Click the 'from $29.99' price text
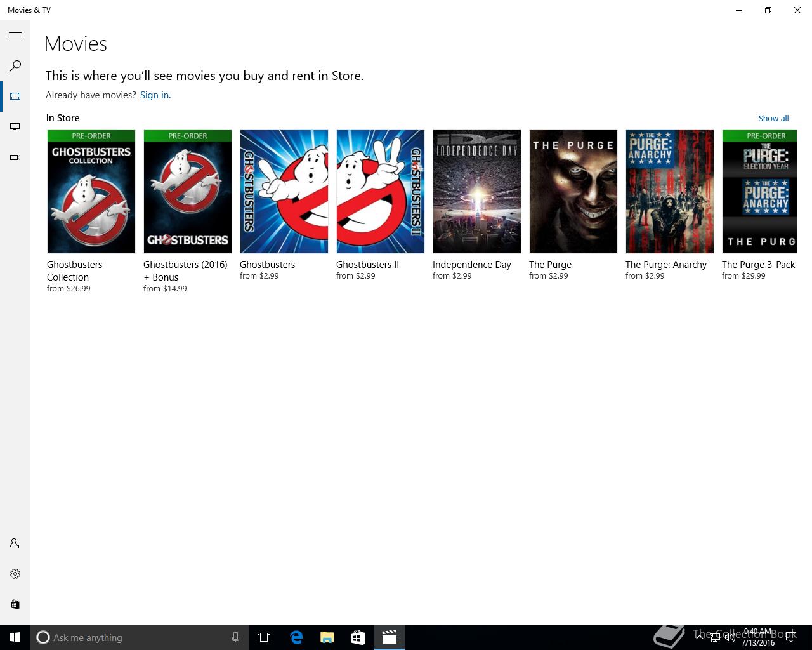This screenshot has height=650, width=812. point(743,276)
